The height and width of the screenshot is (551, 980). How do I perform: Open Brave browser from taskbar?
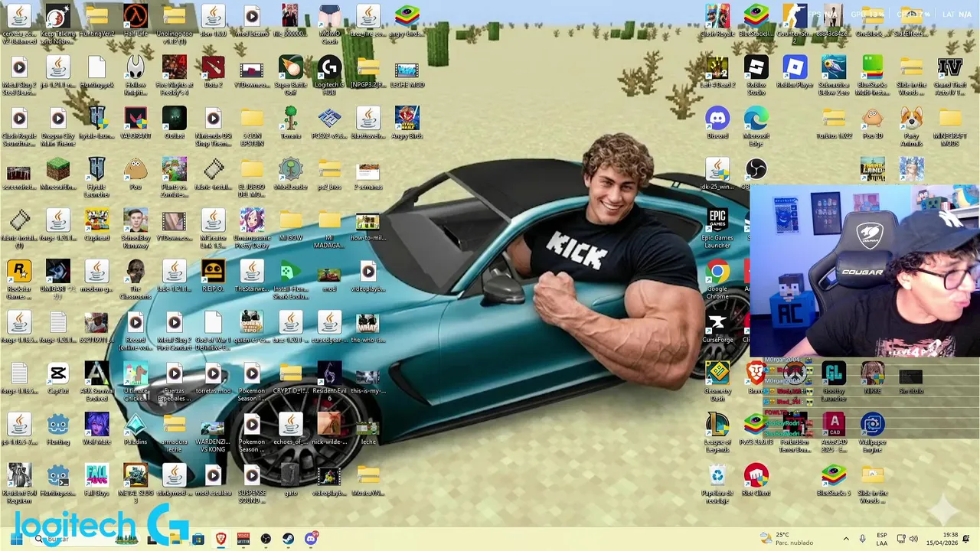[x=221, y=539]
